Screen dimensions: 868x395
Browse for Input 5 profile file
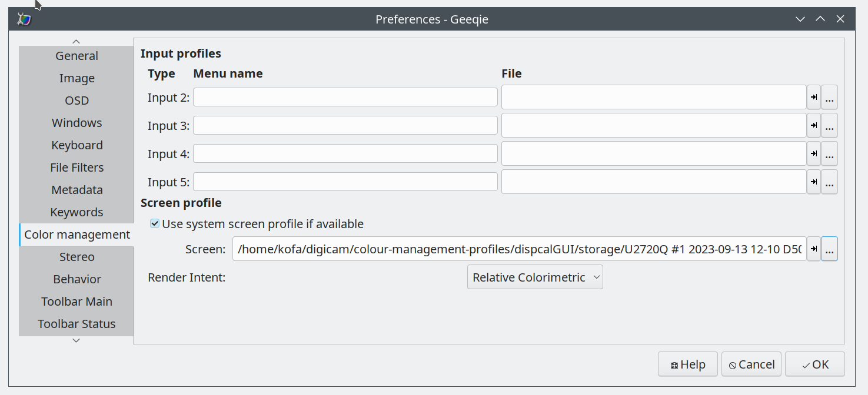coord(829,182)
